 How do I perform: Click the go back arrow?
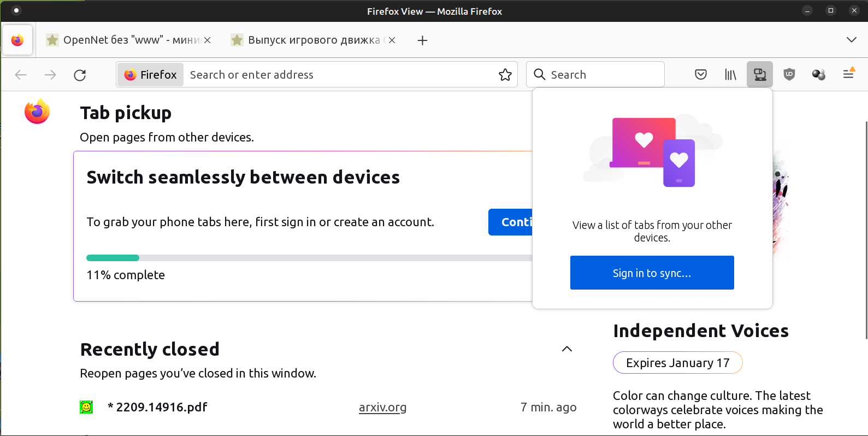coord(21,75)
